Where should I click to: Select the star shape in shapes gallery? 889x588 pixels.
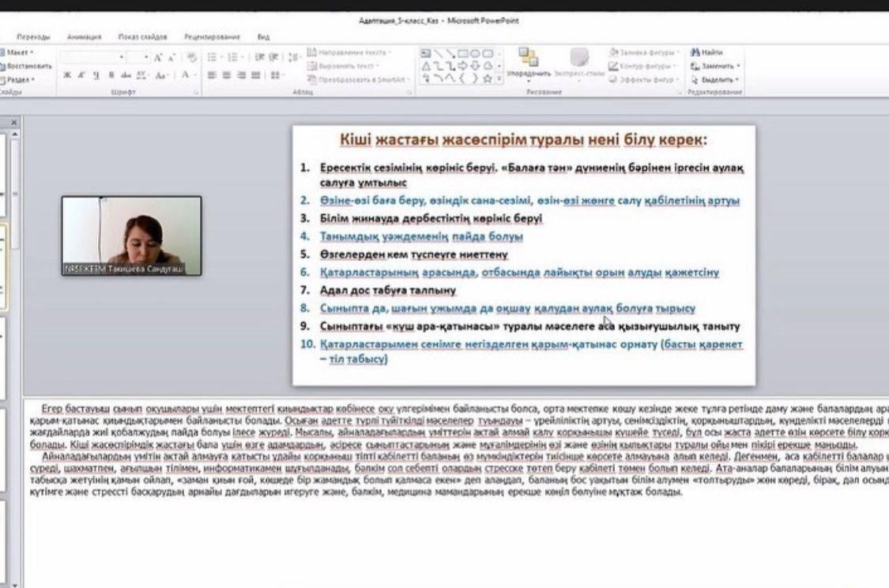(488, 78)
